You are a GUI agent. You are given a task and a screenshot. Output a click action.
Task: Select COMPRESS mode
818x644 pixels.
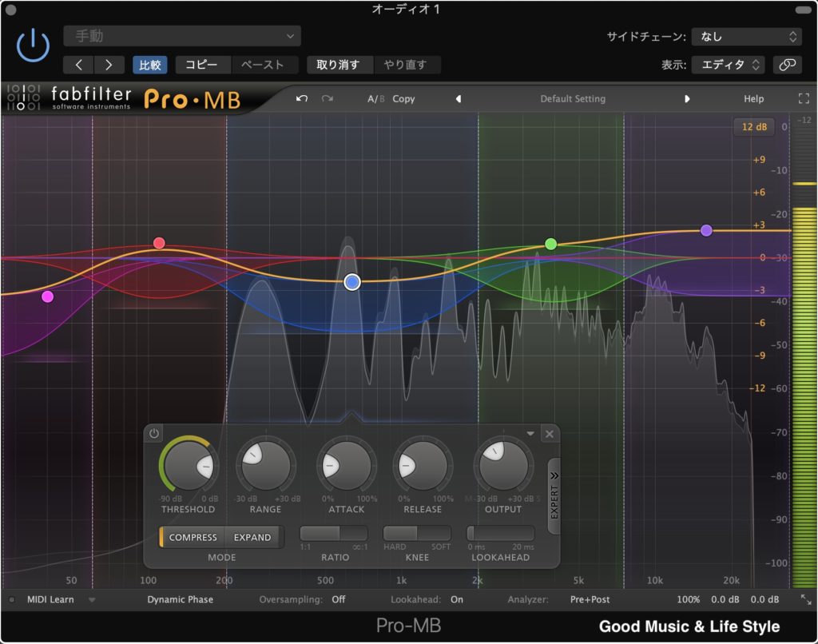coord(193,537)
